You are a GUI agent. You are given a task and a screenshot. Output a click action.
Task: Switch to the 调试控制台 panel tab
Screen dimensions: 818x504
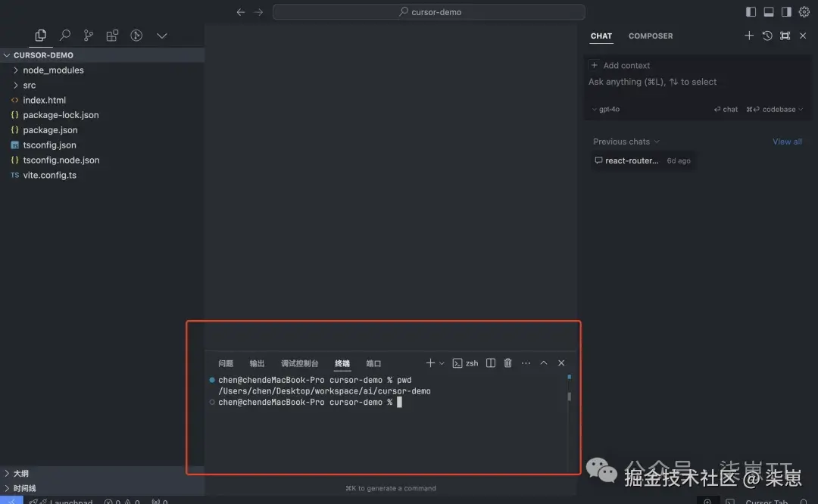point(299,363)
